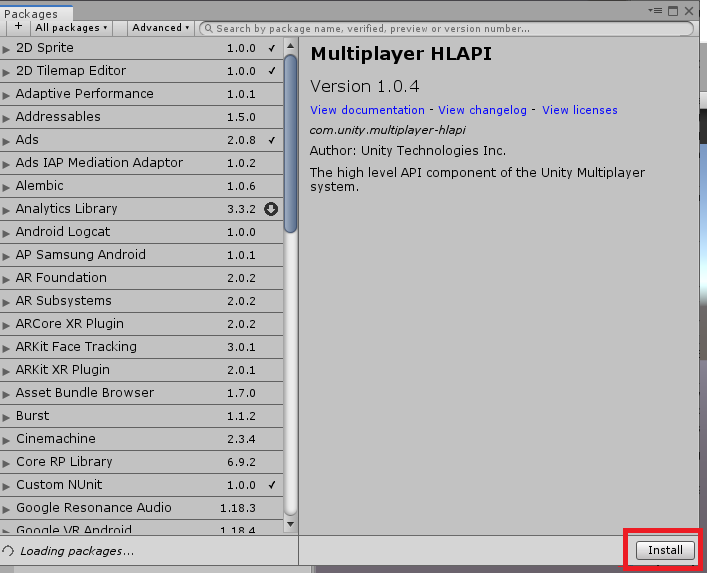This screenshot has width=707, height=573.
Task: Click the Alembic version 1.0.6 text
Action: point(241,186)
